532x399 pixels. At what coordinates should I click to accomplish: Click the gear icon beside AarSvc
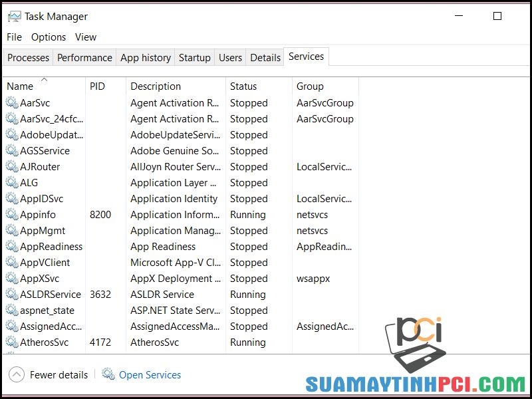[12, 102]
